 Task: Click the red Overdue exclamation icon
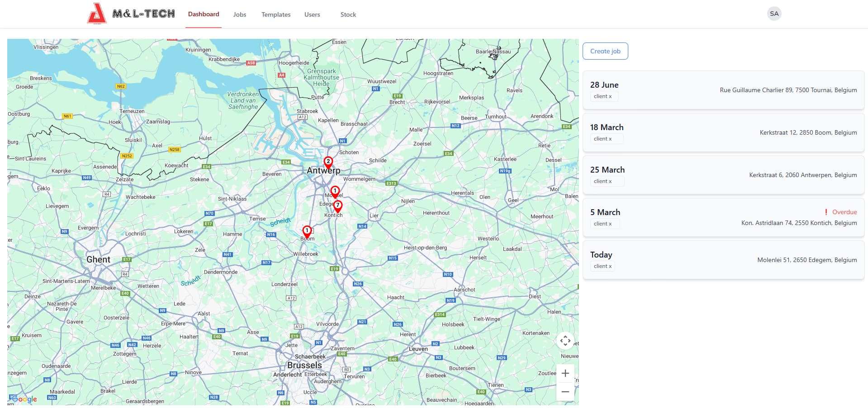pyautogui.click(x=826, y=212)
